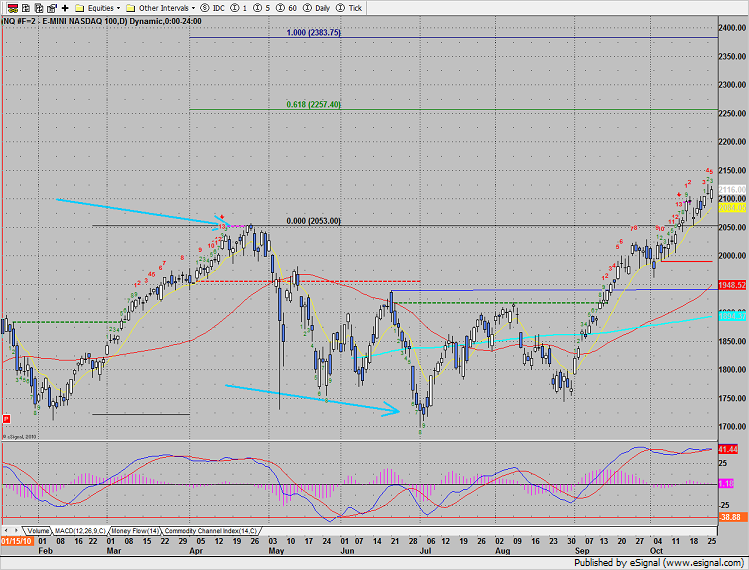Switch to the 60-minute interval
Screen dimensions: 749x570
(286, 8)
